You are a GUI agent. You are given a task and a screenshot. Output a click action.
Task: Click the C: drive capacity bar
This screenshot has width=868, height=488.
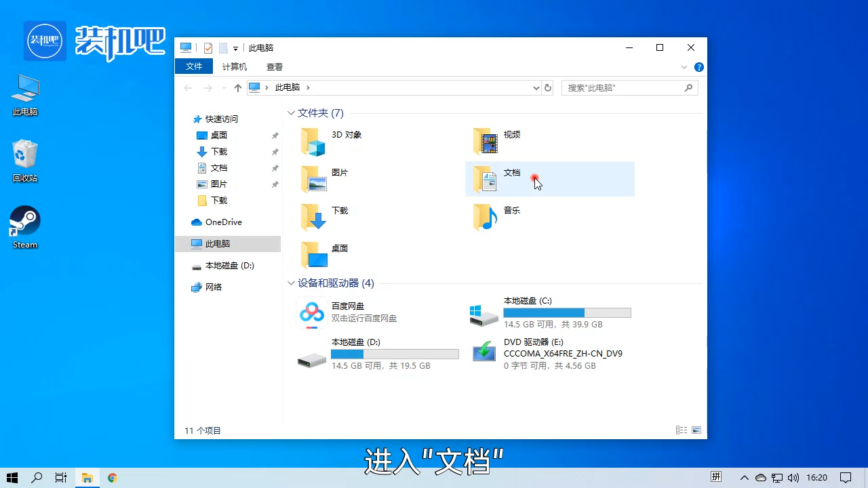click(567, 312)
